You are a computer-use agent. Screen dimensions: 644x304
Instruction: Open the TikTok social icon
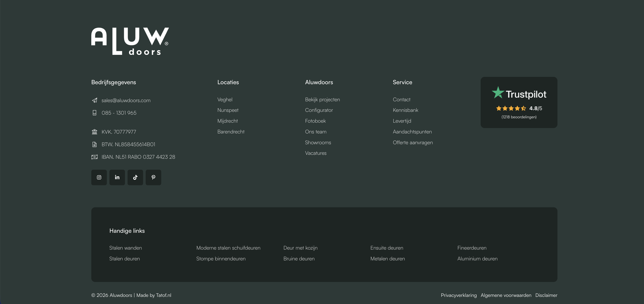coord(135,177)
